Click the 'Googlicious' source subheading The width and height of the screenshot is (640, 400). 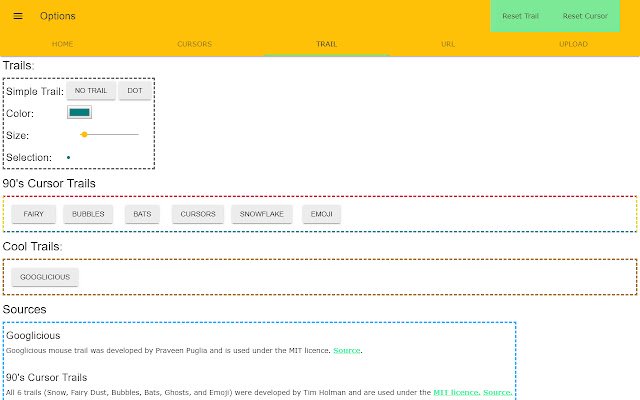[x=33, y=335]
